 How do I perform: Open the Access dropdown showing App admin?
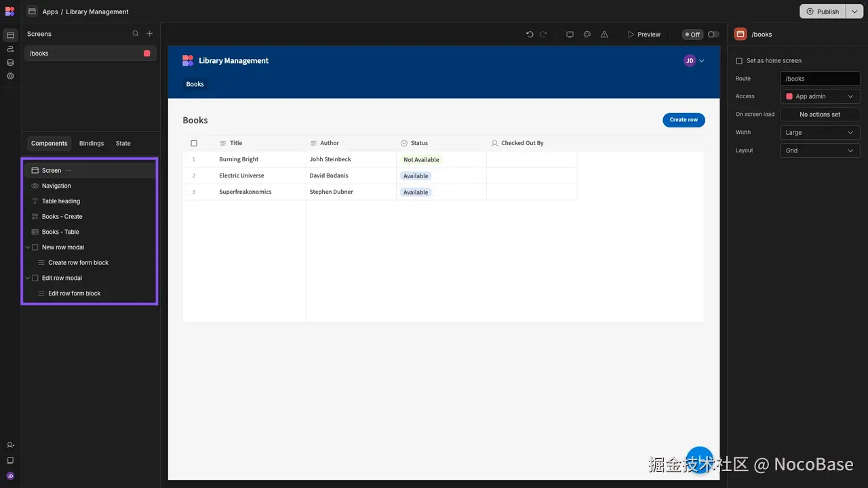(x=820, y=96)
